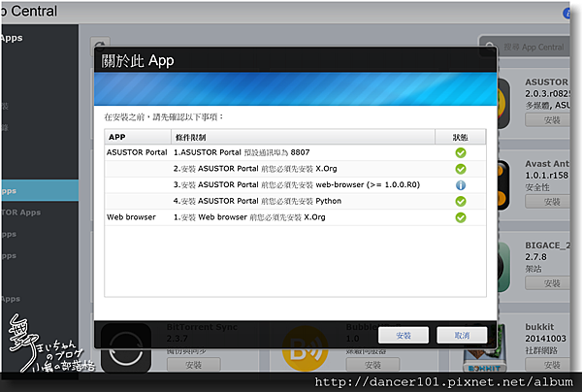Click the 安裝 install button in dialog
The width and height of the screenshot is (582, 392).
pyautogui.click(x=404, y=335)
